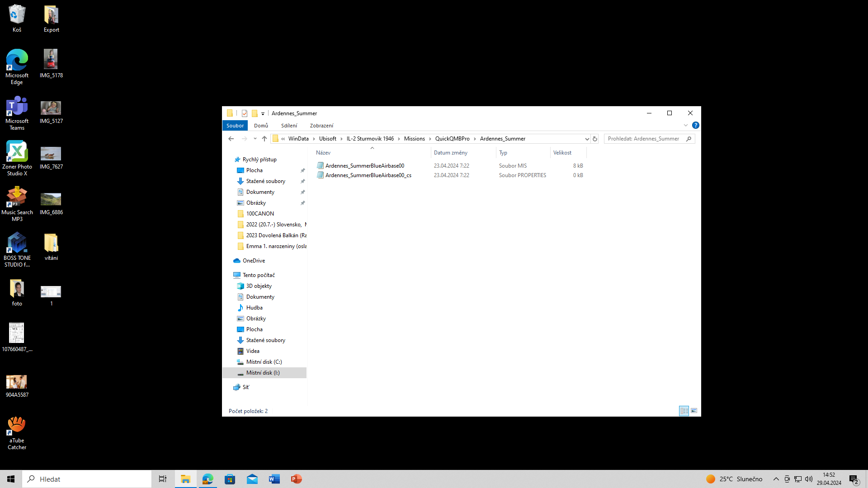Switch to Details view layout
The height and width of the screenshot is (488, 868).
684,411
